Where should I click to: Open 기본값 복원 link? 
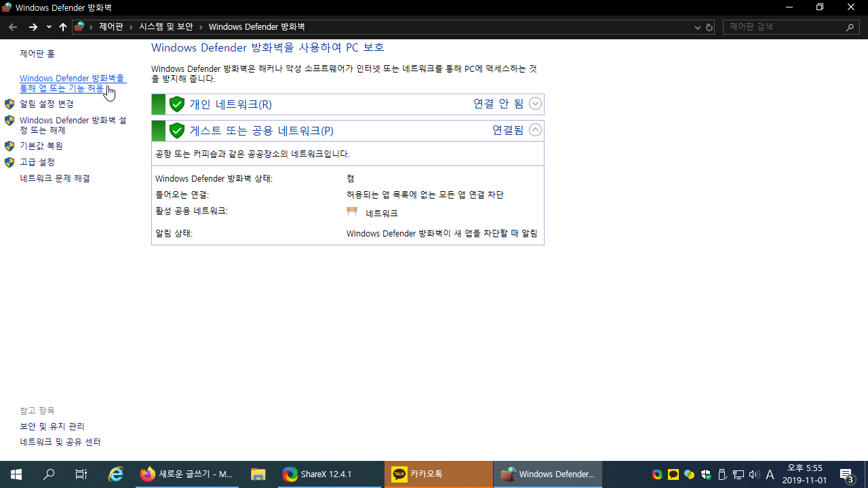pos(41,146)
